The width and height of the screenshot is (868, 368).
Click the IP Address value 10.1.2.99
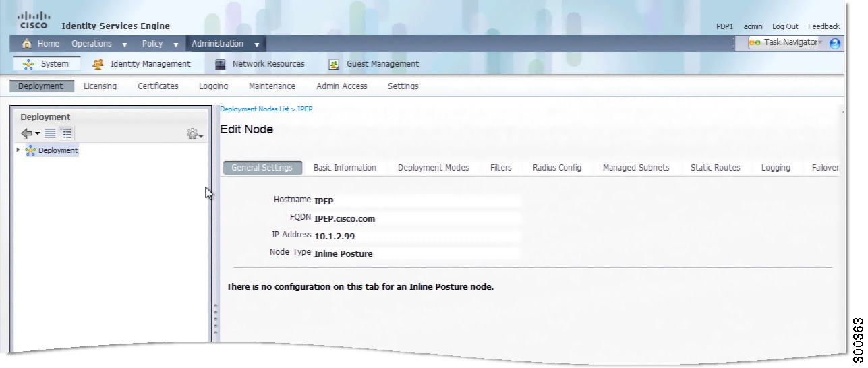[335, 236]
